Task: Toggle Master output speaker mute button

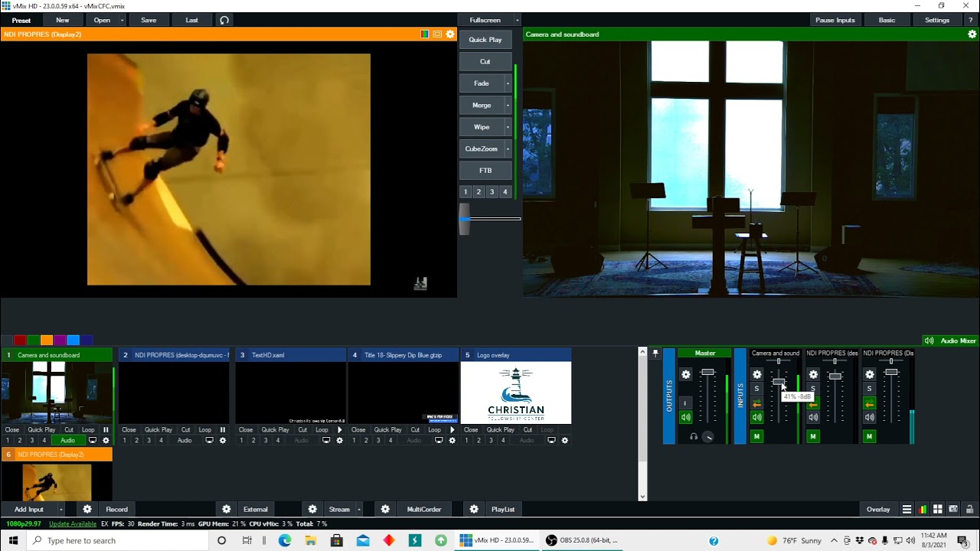Action: [x=686, y=417]
